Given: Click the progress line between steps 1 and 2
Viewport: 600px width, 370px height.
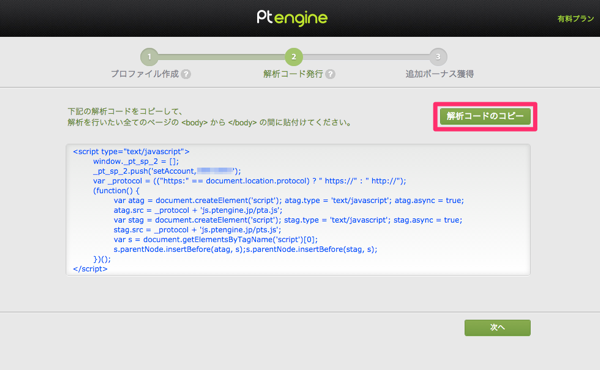Looking at the screenshot, I should [x=222, y=57].
